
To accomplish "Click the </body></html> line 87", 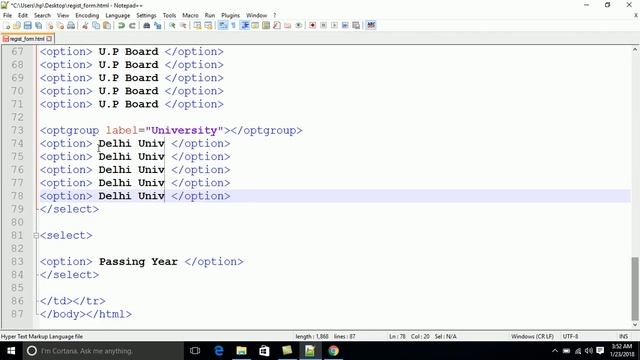I will coord(86,314).
